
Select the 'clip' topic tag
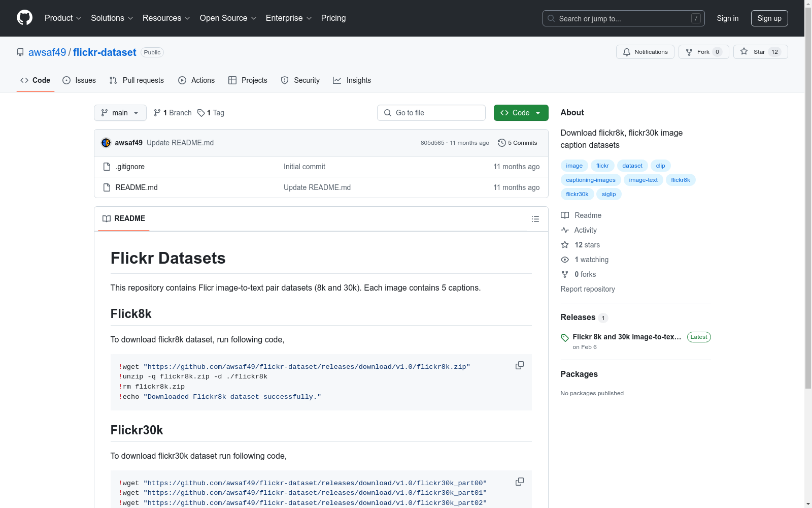660,166
